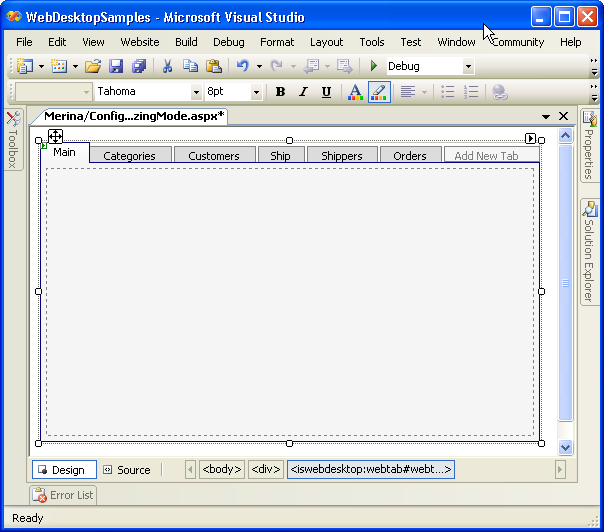604x532 pixels.
Task: Click the Open File folder icon
Action: coord(93,66)
